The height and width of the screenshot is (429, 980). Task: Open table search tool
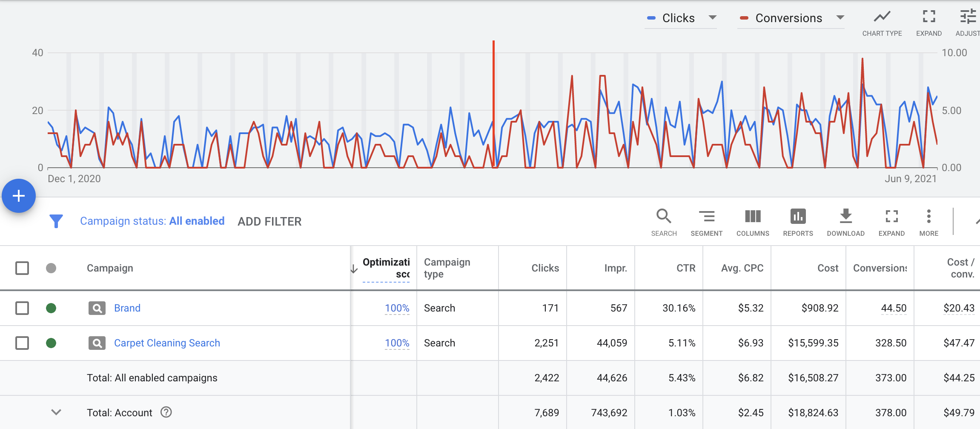tap(664, 221)
